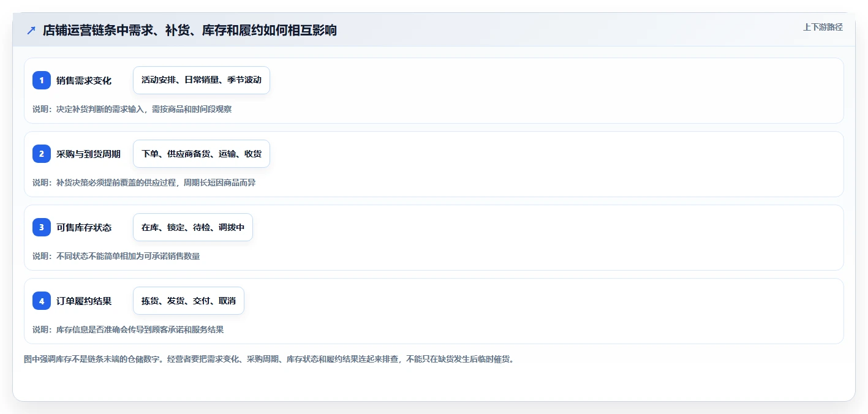Click the description 库存信息是否准确会传导到顾客承诺
Viewport: 868px width, 414px height.
pyautogui.click(x=128, y=329)
